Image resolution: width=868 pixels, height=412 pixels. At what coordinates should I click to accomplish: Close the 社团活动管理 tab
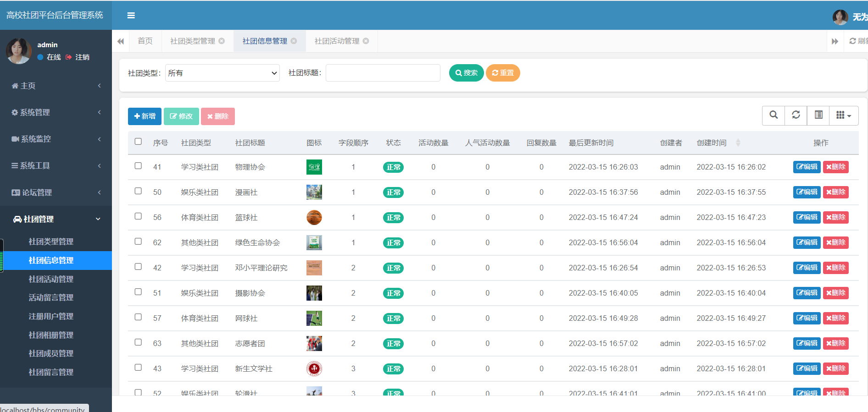point(366,41)
